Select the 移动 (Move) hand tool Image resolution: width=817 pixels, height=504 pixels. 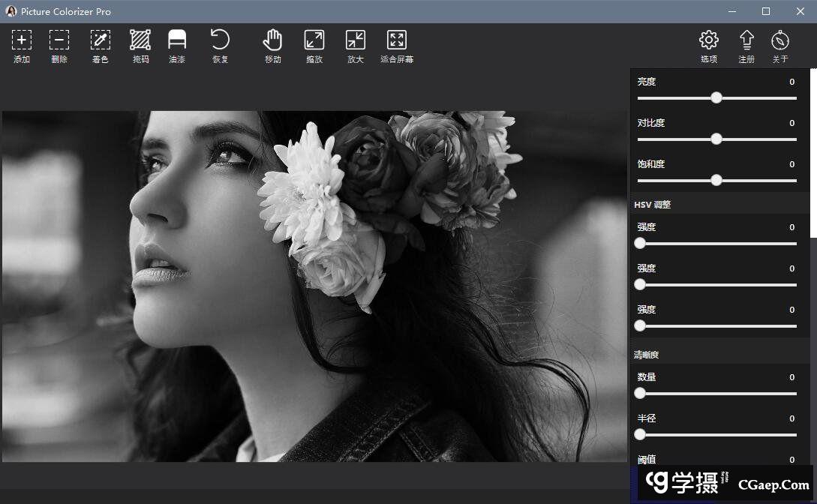pyautogui.click(x=272, y=45)
